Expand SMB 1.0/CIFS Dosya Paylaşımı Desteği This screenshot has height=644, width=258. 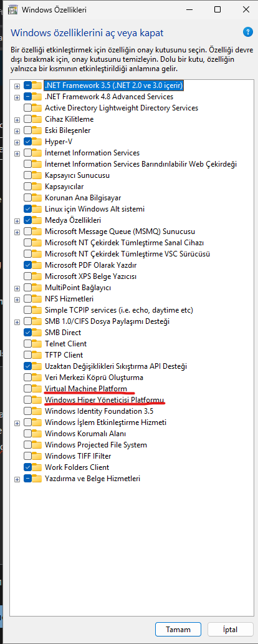(x=17, y=321)
